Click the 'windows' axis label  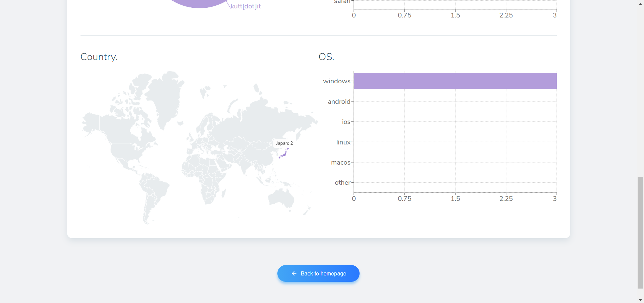click(337, 81)
